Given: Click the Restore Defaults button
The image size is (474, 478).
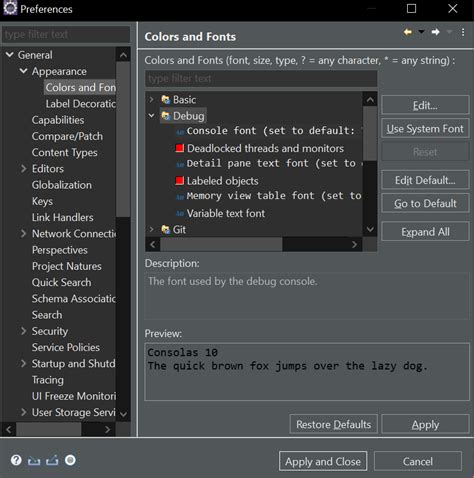Looking at the screenshot, I should 334,424.
